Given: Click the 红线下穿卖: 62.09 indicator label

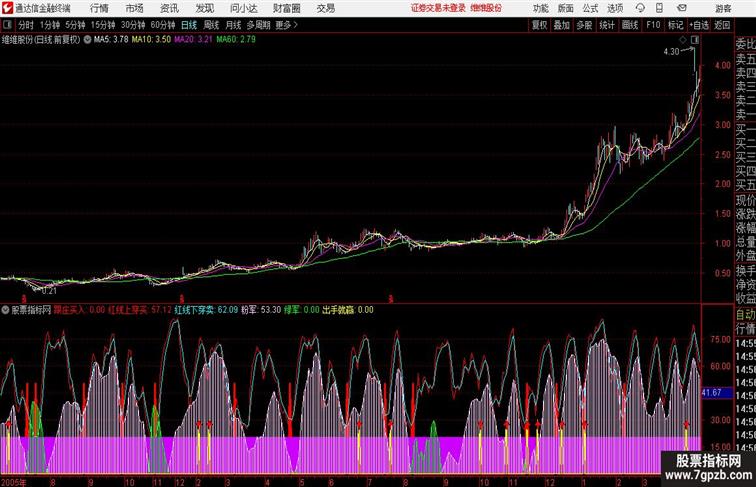Looking at the screenshot, I should point(206,310).
